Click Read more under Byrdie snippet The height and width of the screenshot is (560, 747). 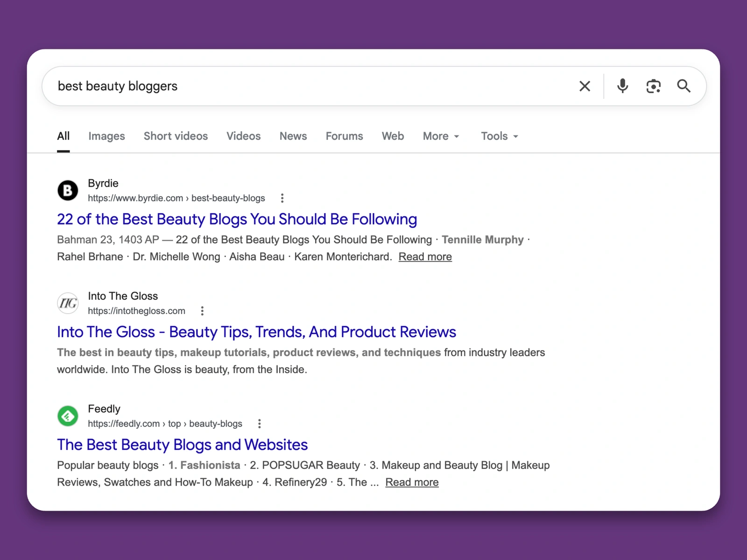[425, 257]
